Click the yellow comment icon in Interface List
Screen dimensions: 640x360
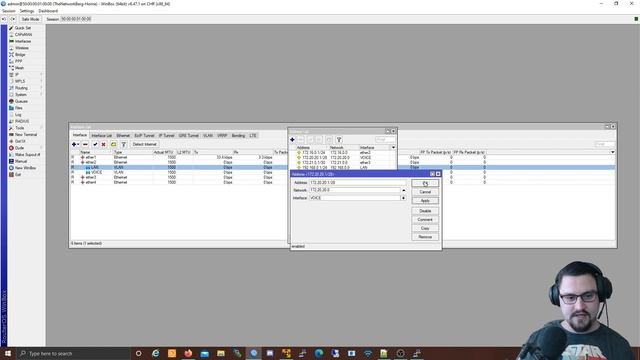pyautogui.click(x=113, y=144)
